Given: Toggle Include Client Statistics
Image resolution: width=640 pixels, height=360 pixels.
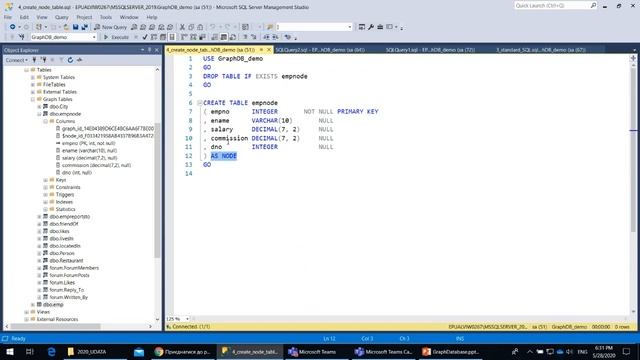Looking at the screenshot, I should coord(202,37).
